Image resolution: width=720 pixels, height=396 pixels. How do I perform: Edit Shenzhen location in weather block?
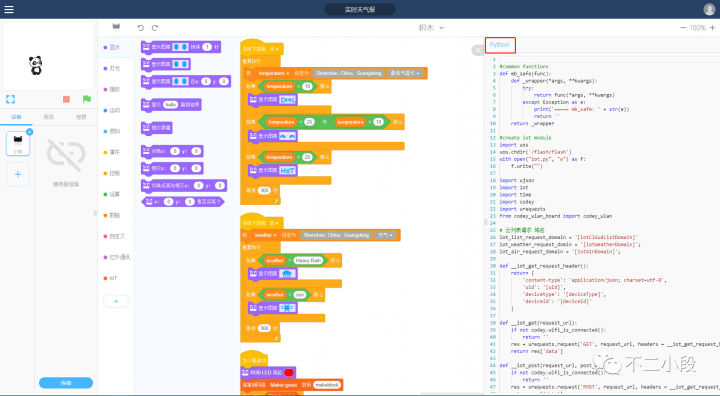[x=336, y=235]
